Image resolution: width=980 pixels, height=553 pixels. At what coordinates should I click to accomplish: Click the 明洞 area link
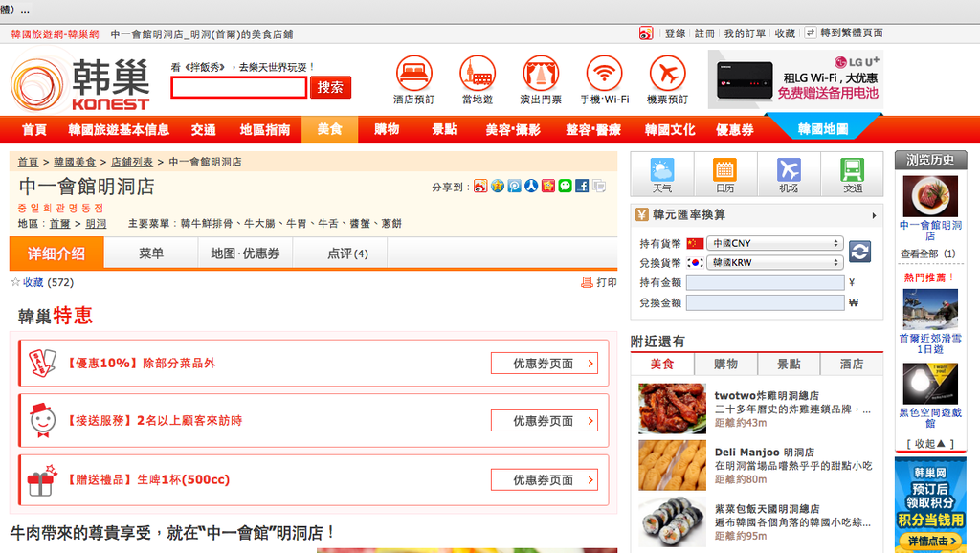(x=96, y=224)
